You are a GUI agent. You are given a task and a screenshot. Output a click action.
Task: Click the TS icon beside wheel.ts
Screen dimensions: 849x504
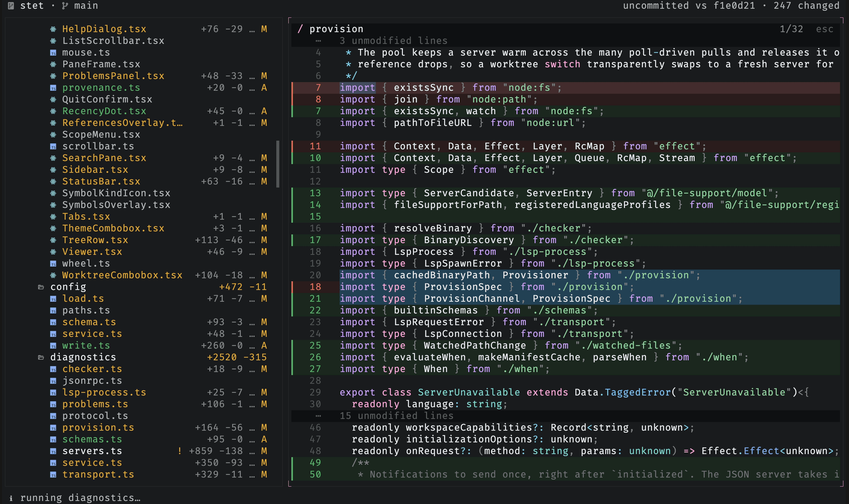click(x=53, y=263)
